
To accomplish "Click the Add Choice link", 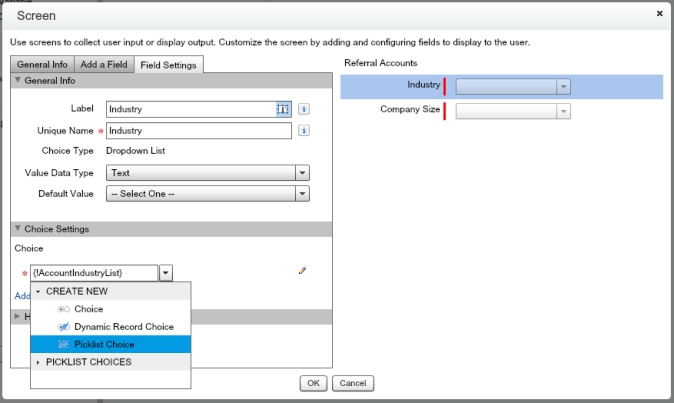I will [x=22, y=296].
